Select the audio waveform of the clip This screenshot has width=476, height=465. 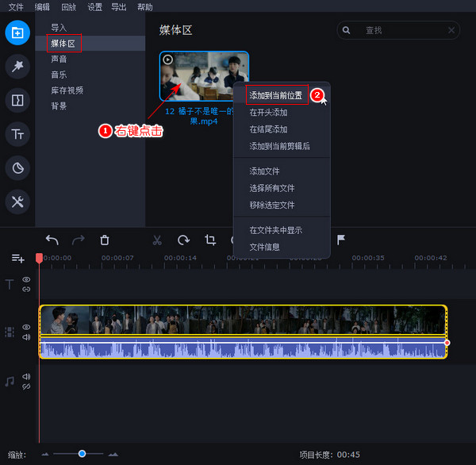click(243, 348)
